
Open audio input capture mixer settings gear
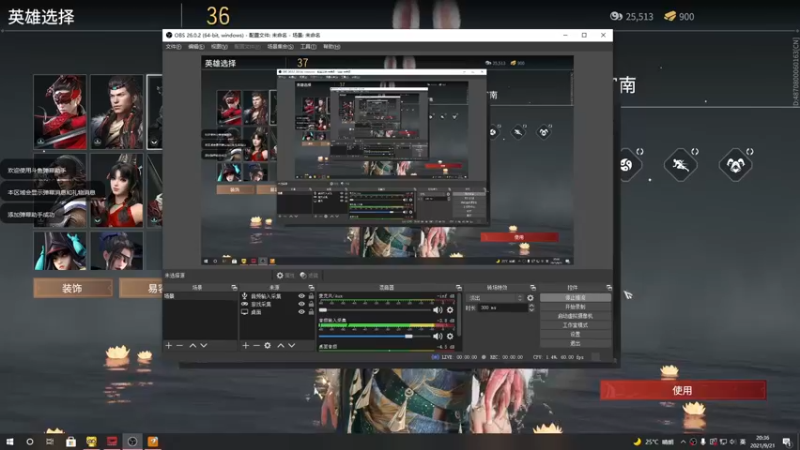point(450,336)
